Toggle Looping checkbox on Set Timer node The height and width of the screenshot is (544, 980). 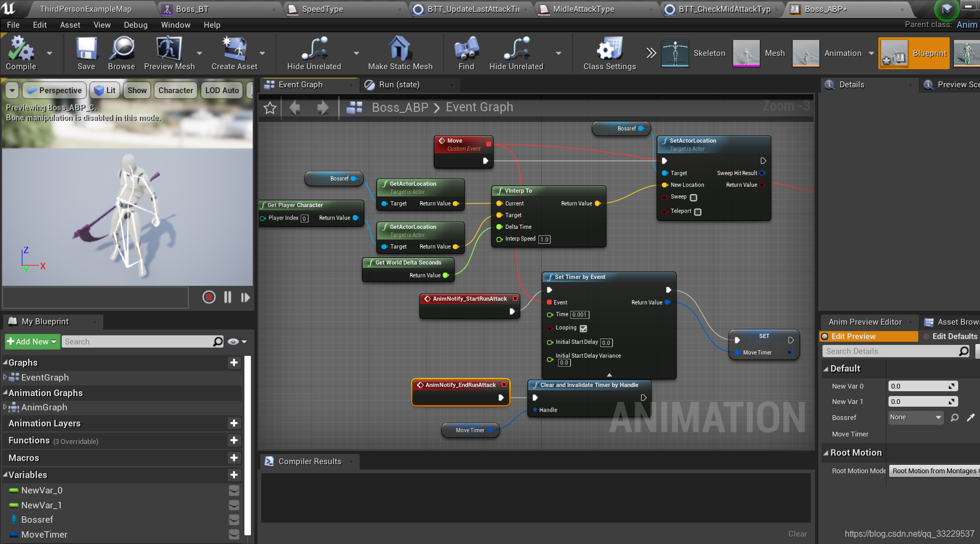[x=583, y=328]
